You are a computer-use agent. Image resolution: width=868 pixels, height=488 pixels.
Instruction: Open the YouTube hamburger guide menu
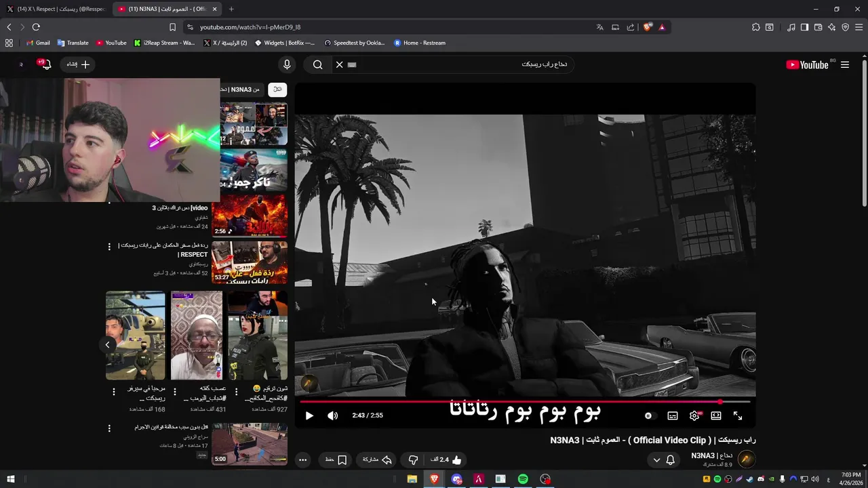tap(845, 64)
